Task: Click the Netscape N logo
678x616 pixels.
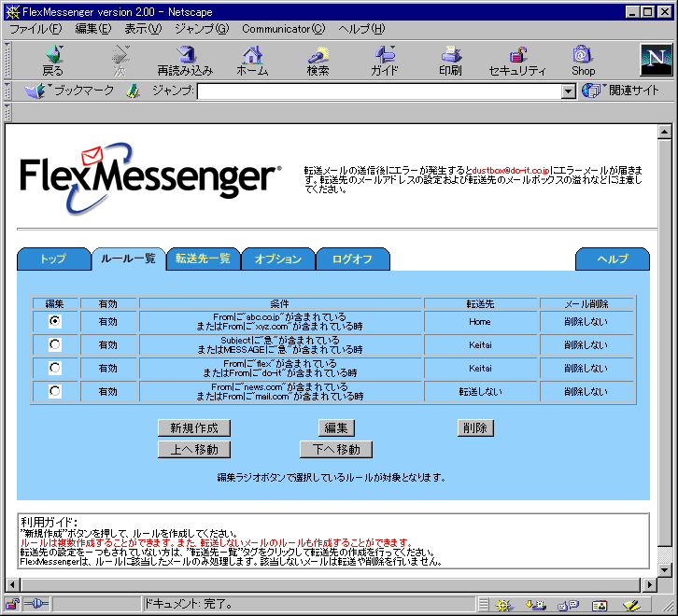Action: (656, 59)
